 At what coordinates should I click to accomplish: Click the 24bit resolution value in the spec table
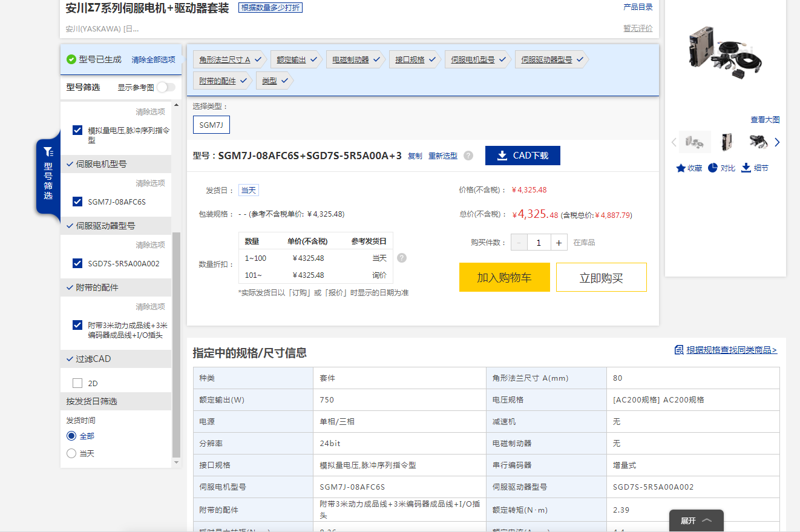[x=330, y=444]
